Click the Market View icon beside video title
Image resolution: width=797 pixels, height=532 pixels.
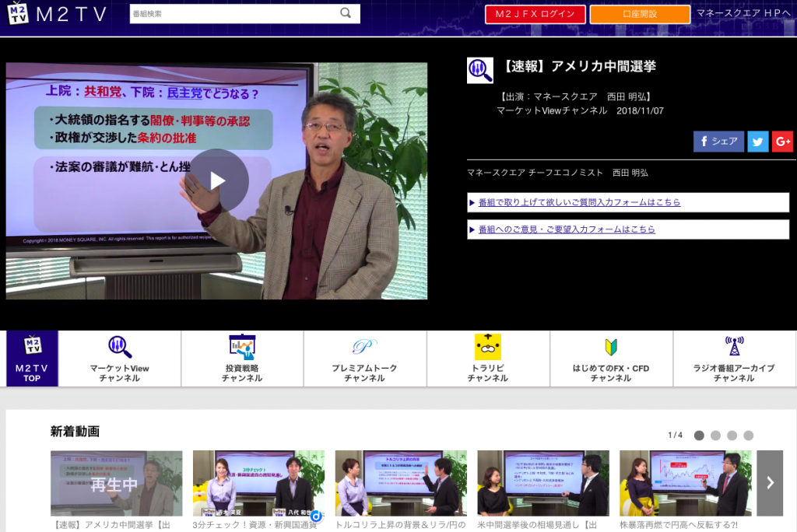[x=479, y=71]
